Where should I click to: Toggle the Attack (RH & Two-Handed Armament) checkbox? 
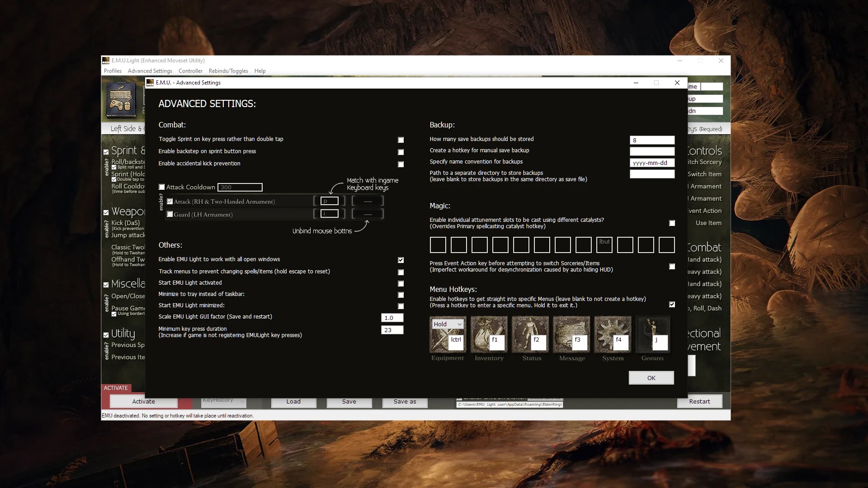click(x=170, y=202)
